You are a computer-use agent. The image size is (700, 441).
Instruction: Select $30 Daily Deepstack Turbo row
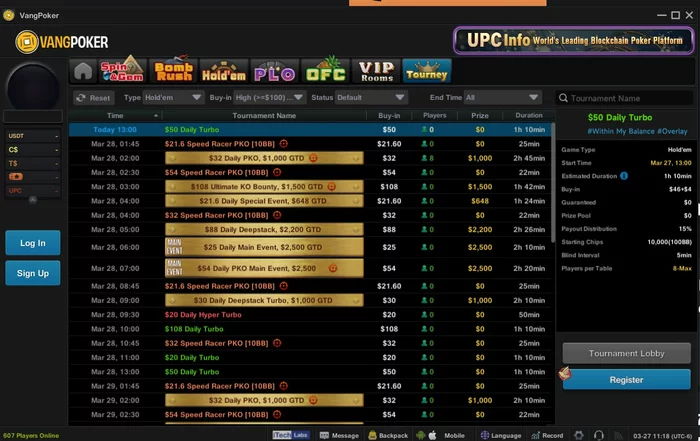click(310, 300)
